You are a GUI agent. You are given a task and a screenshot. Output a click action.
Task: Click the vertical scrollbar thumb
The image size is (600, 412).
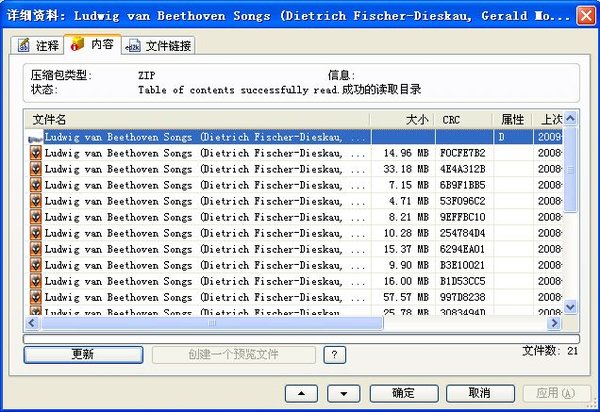pos(570,169)
